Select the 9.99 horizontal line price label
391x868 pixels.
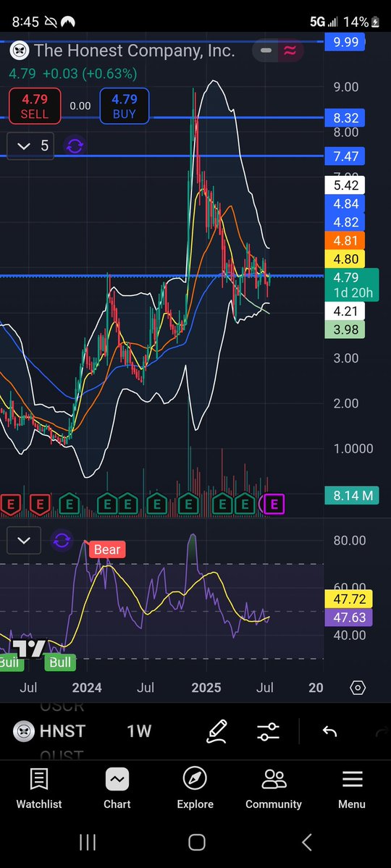tap(345, 41)
